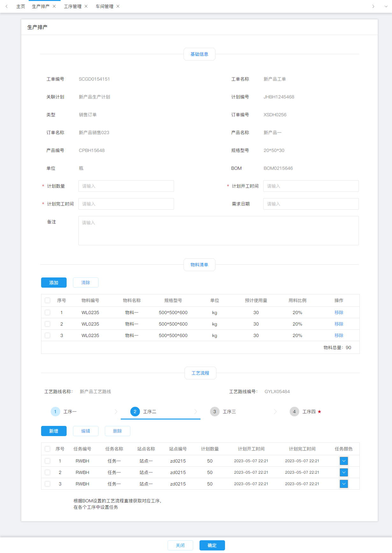Viewport: 392px width, 553px height.
Task: Click 移除 link for material row 3
Action: (339, 335)
